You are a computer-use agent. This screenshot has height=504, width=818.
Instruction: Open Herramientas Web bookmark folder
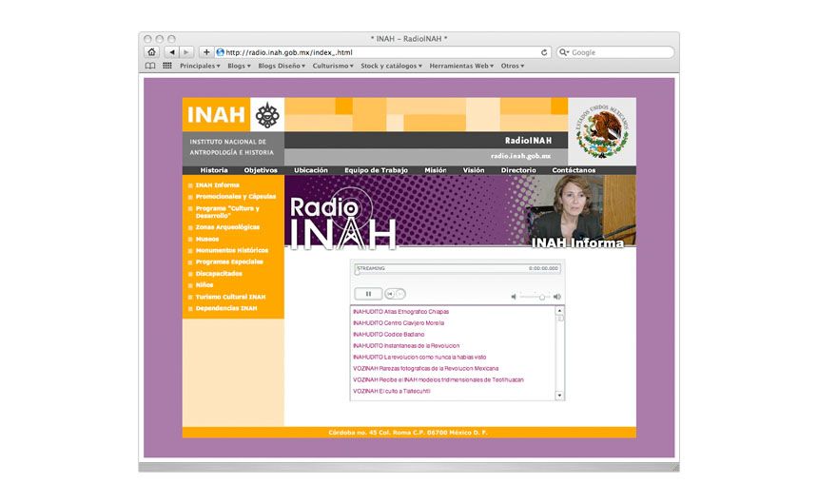(x=461, y=66)
